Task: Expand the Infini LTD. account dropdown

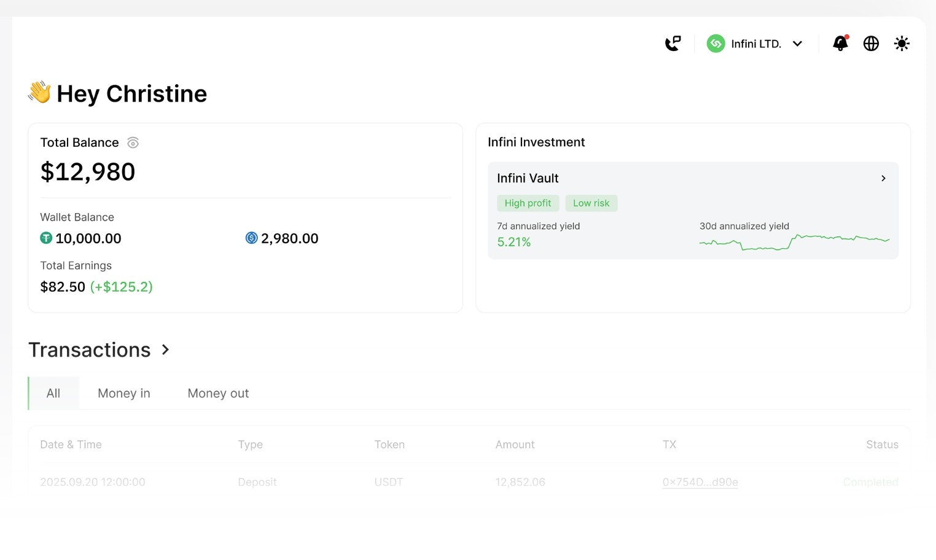Action: click(797, 44)
